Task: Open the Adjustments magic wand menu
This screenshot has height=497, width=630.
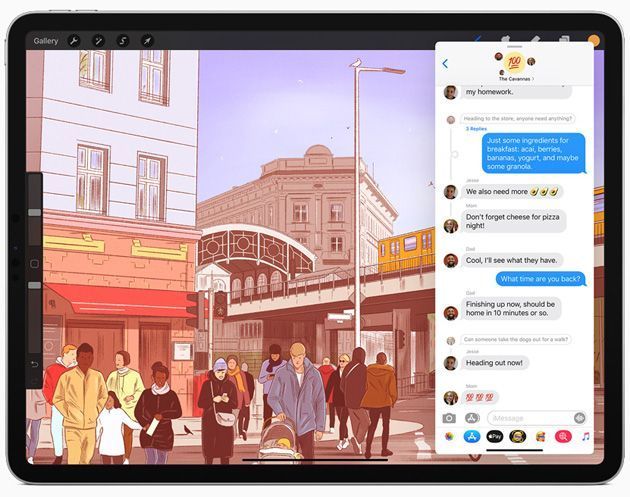Action: point(99,41)
